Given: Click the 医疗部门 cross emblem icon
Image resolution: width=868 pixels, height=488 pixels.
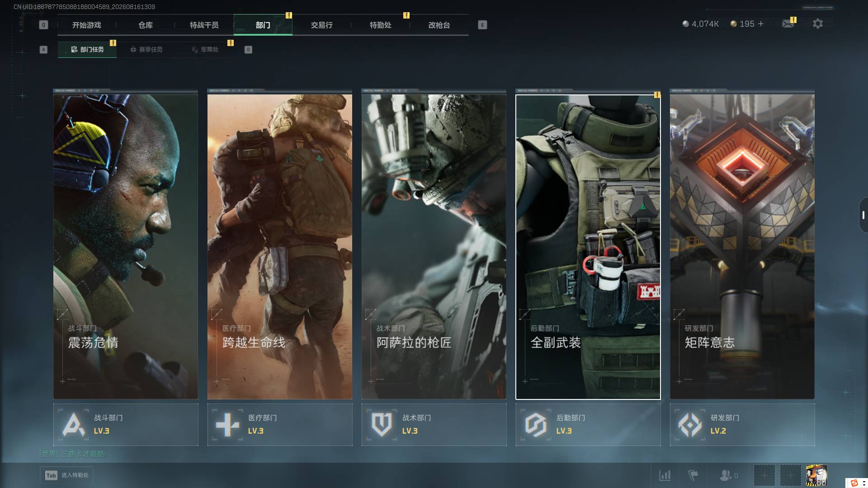Looking at the screenshot, I should [x=227, y=425].
